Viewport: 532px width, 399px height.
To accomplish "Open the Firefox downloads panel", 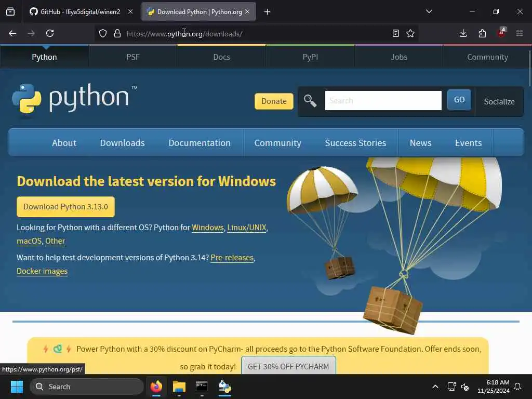I will point(463,33).
